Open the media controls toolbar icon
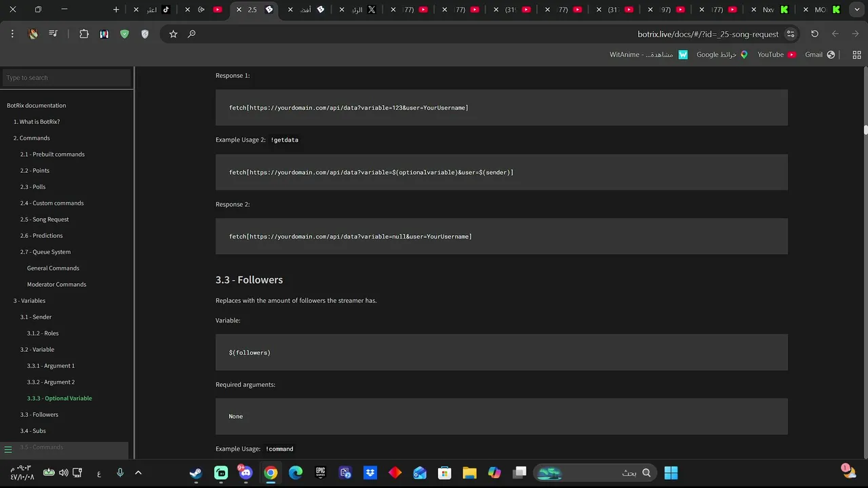The image size is (868, 488). click(53, 34)
